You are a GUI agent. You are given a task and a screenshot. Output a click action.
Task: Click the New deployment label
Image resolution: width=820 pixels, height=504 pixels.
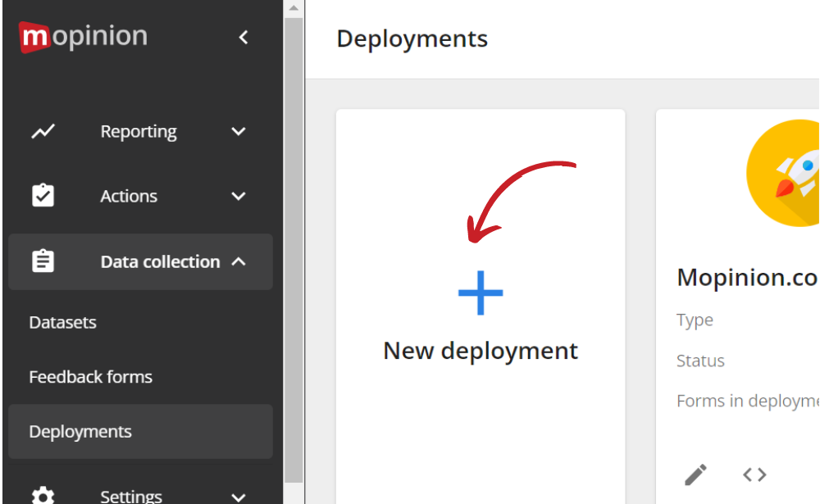(x=481, y=350)
